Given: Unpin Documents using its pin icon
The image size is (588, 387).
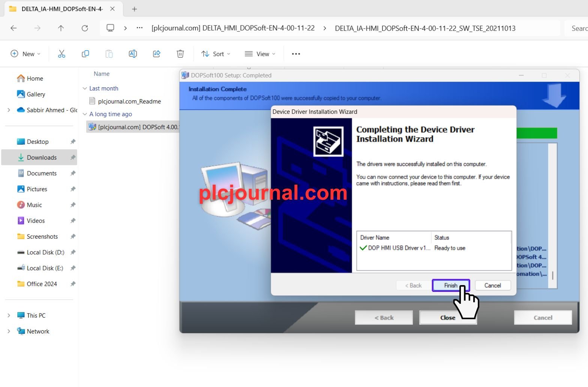Looking at the screenshot, I should coord(73,173).
